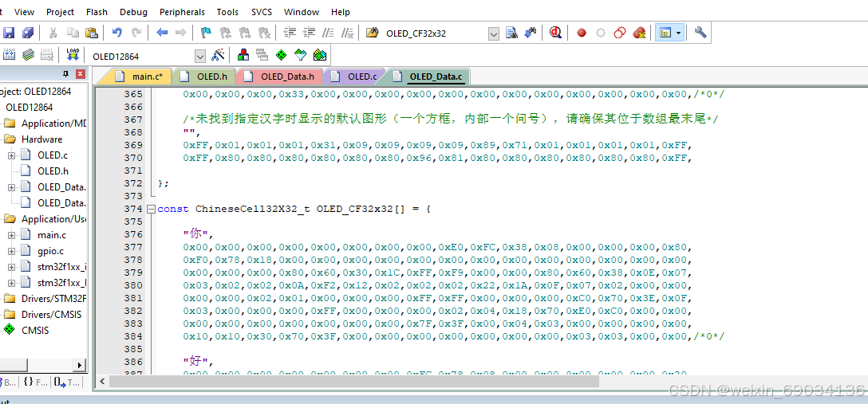Expand main.c node in project tree
Screen dimensions: 868x404
click(11, 235)
